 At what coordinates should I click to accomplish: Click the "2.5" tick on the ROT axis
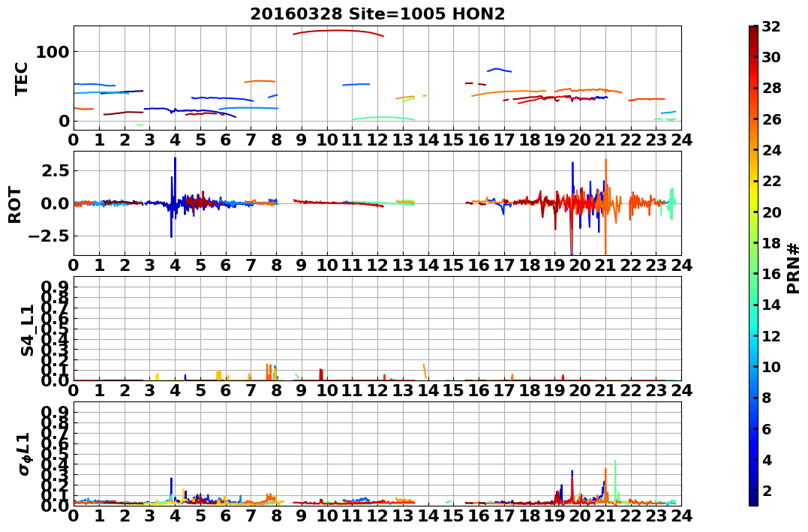click(56, 170)
